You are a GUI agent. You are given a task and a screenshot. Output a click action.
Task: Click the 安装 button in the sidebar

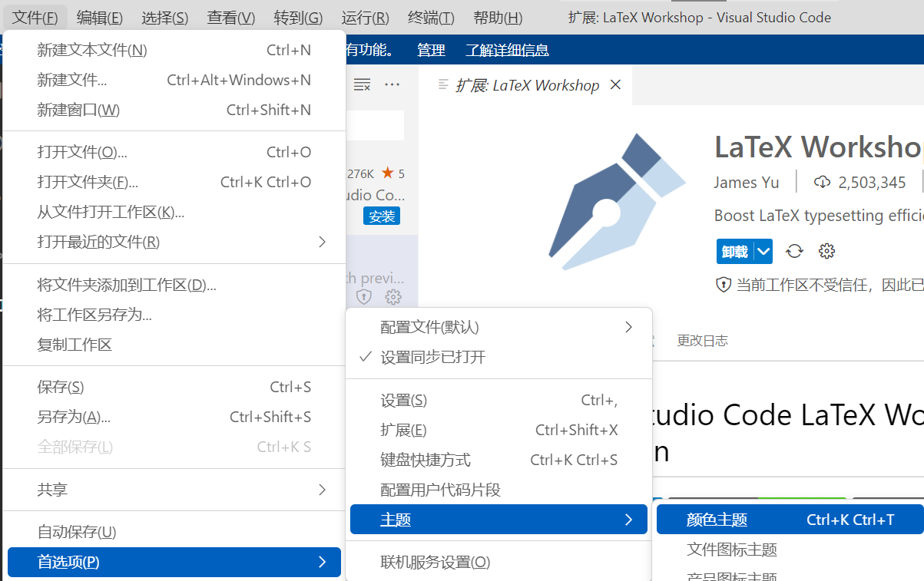pos(382,216)
